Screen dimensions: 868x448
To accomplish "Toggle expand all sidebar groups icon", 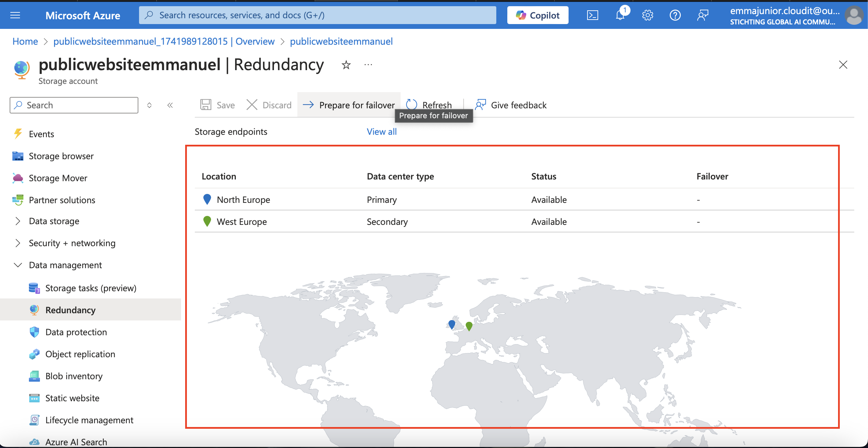I will pyautogui.click(x=149, y=105).
